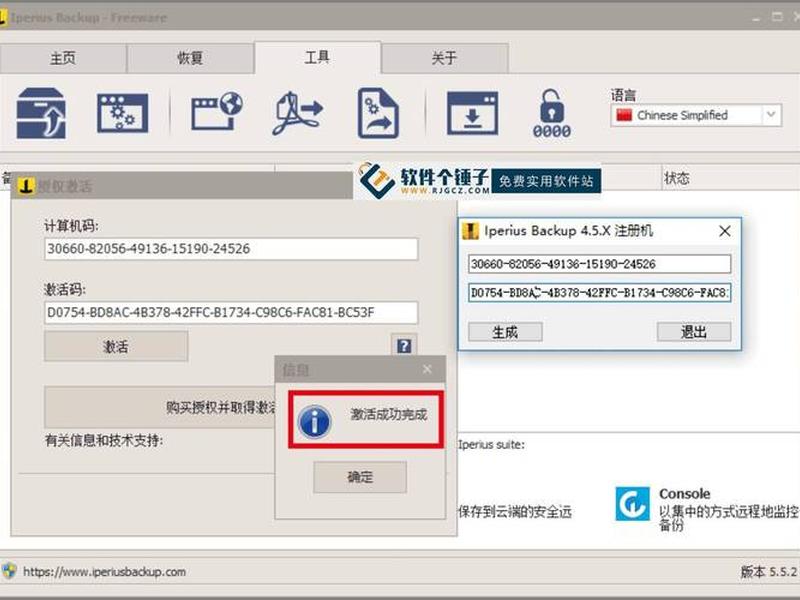Click the keygen machine code field
The height and width of the screenshot is (600, 800).
click(599, 264)
